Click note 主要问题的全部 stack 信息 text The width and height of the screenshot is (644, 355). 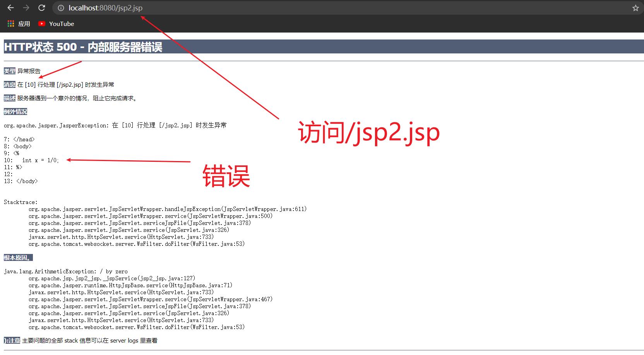pyautogui.click(x=90, y=341)
